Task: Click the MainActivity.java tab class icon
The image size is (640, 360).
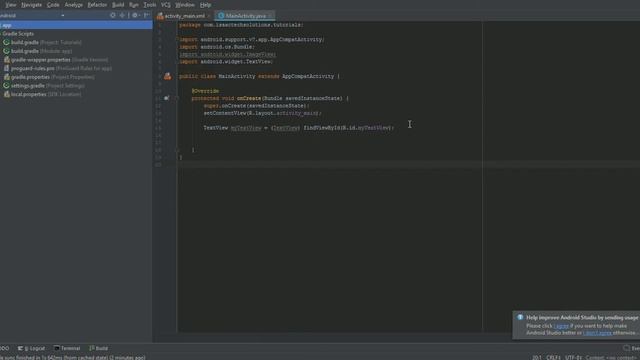Action: pyautogui.click(x=221, y=16)
